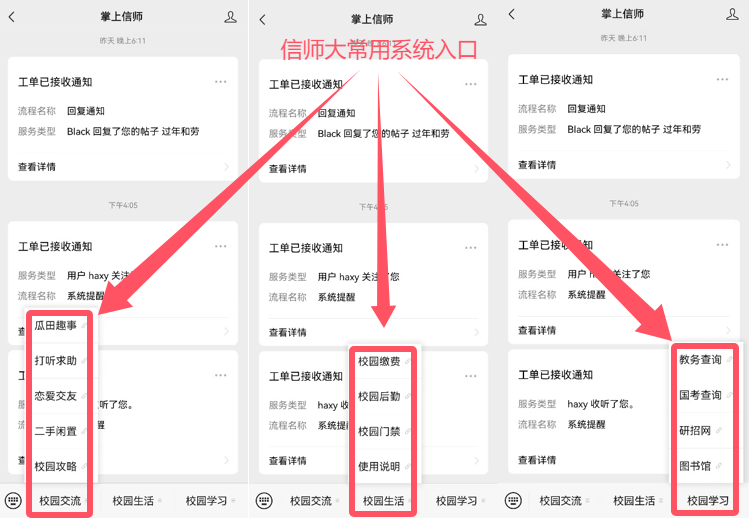Screen dimensions: 749x519
Task: Tap detail chevron on left screen's third card
Action: [226, 460]
